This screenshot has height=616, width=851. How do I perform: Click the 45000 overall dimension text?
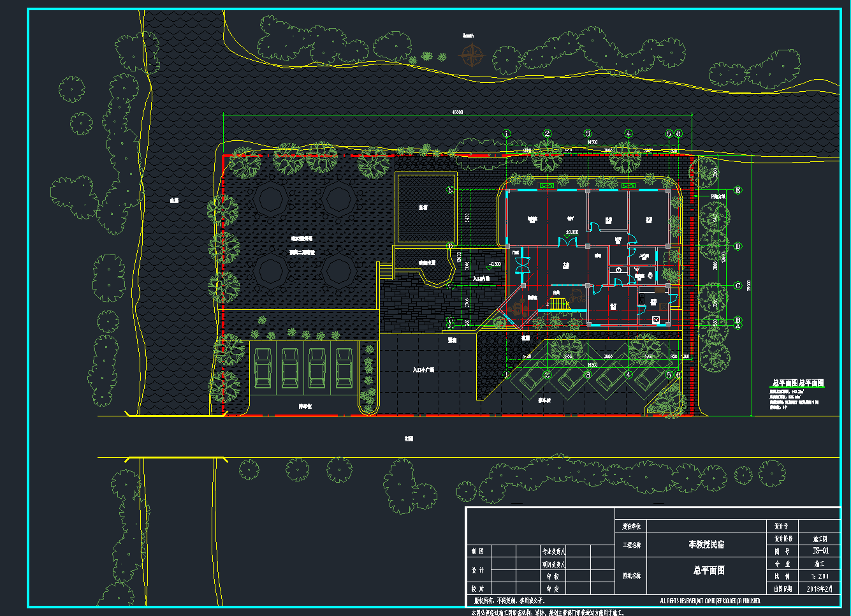tap(457, 112)
